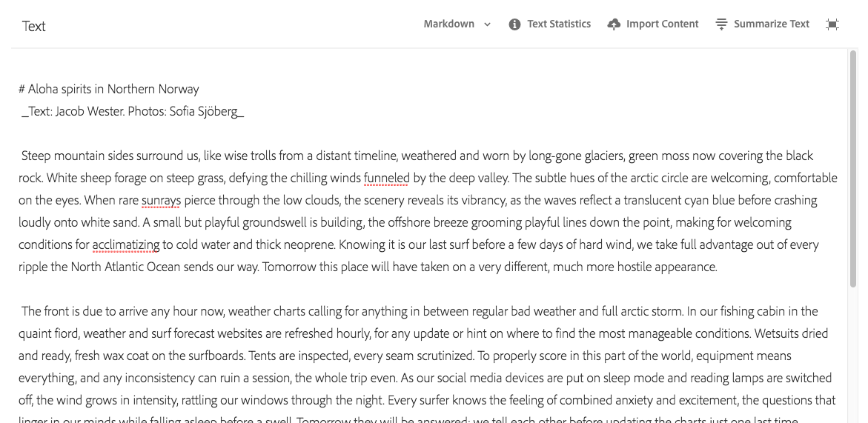Click the flagged word "acclimatizing"
The height and width of the screenshot is (423, 868).
[126, 244]
